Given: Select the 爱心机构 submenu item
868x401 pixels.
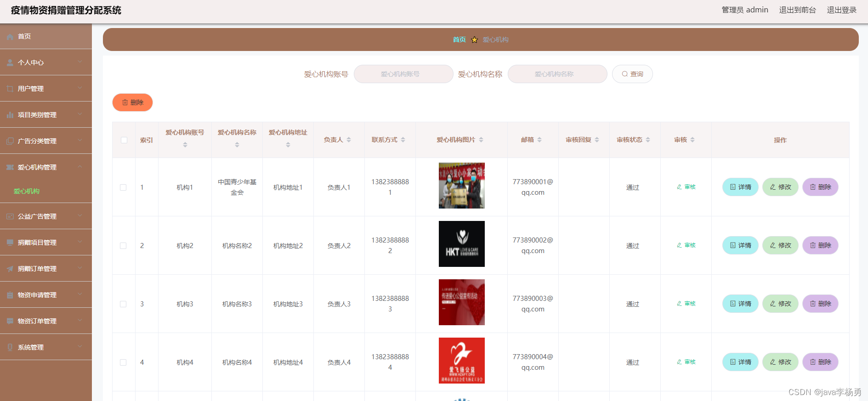Looking at the screenshot, I should coord(27,191).
